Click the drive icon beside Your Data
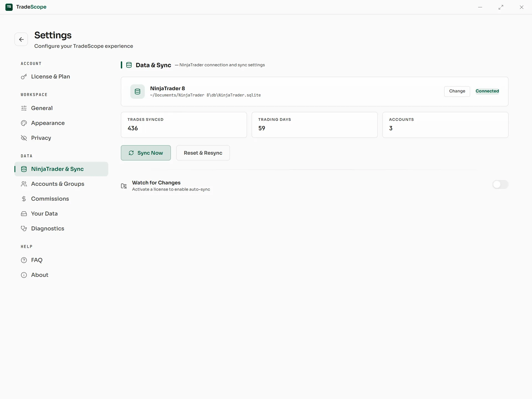The height and width of the screenshot is (399, 532). coord(24,214)
